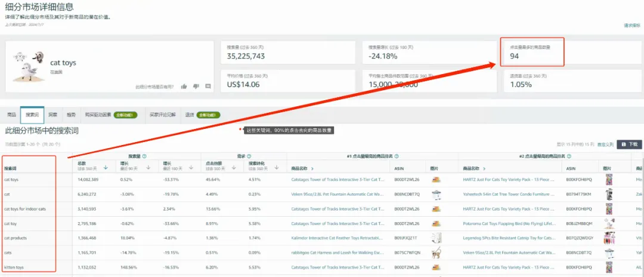Viewport: 644px width, 277px height.
Task: Sort by 搜索转化 arrow
Action: [277, 167]
